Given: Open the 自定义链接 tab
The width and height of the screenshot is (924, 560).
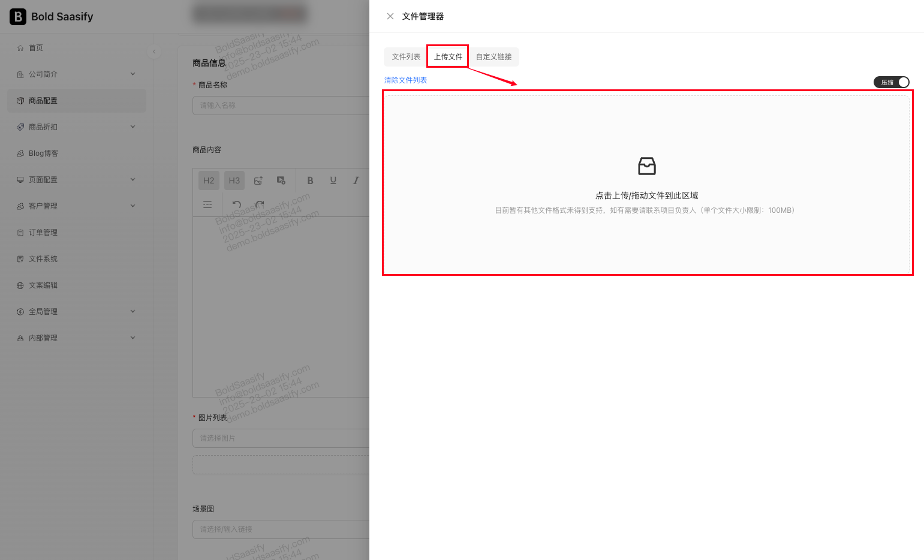Looking at the screenshot, I should pos(493,57).
